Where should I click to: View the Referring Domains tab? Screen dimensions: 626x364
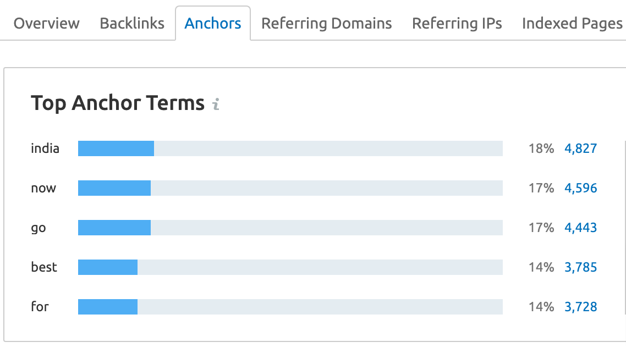coord(326,23)
